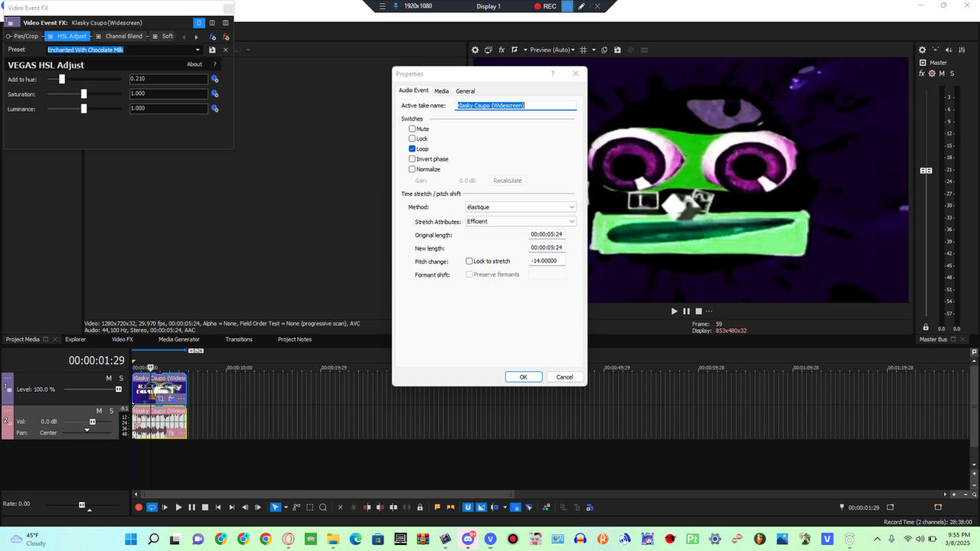
Task: Toggle Channel Blend effect enable checkbox
Action: pyautogui.click(x=99, y=36)
